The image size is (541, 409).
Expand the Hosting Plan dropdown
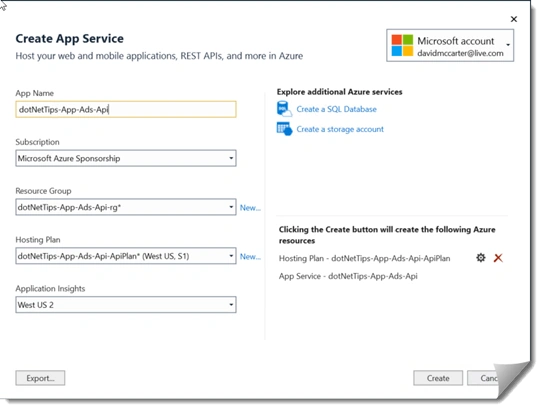(x=126, y=256)
